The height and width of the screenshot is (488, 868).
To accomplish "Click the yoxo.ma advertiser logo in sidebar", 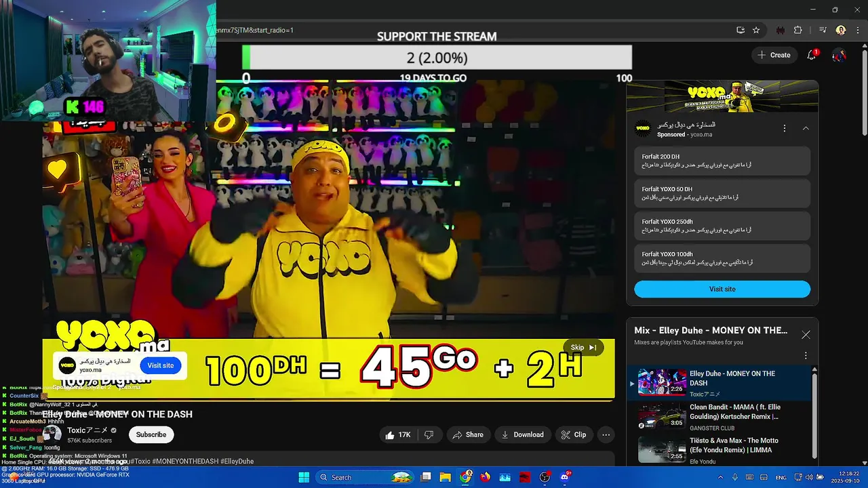I will tap(643, 128).
